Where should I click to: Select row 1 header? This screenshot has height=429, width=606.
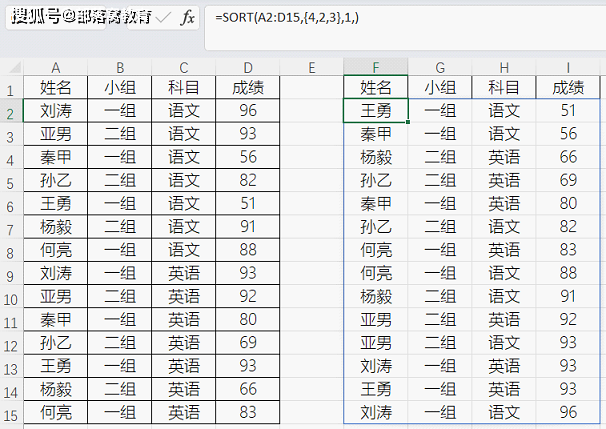[x=10, y=90]
